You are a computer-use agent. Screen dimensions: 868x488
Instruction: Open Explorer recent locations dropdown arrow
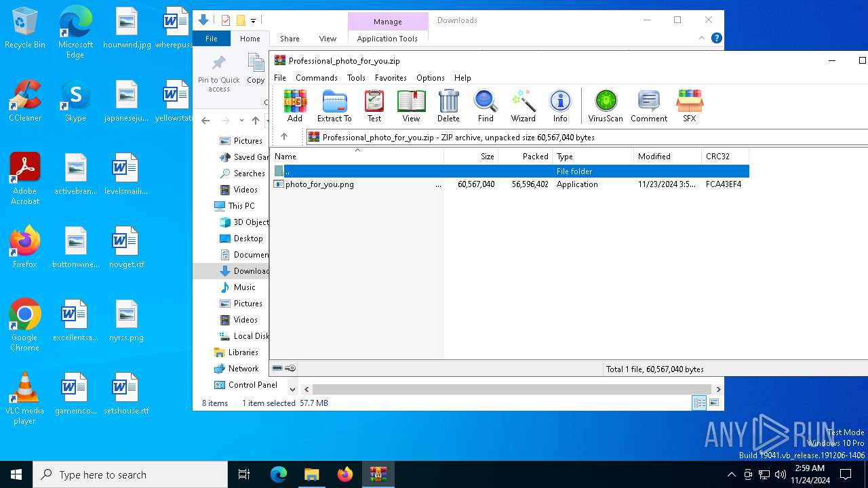pyautogui.click(x=241, y=121)
